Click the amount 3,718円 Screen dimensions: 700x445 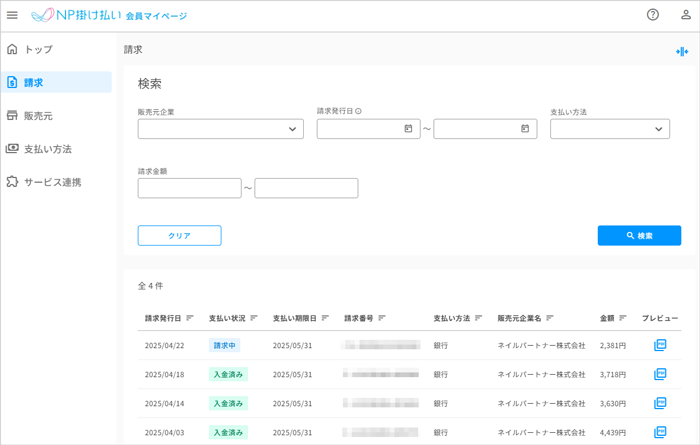click(x=613, y=374)
